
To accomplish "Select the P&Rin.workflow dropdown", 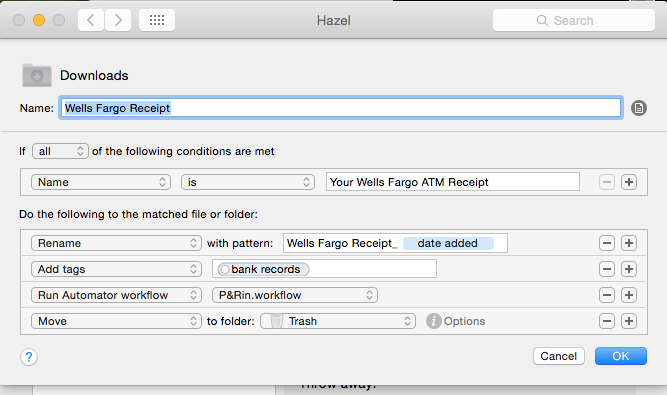I will click(295, 295).
